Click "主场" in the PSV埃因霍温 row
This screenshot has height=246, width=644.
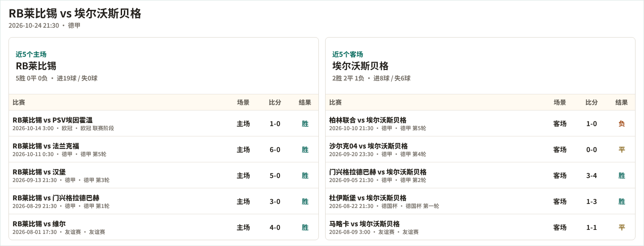coord(243,123)
